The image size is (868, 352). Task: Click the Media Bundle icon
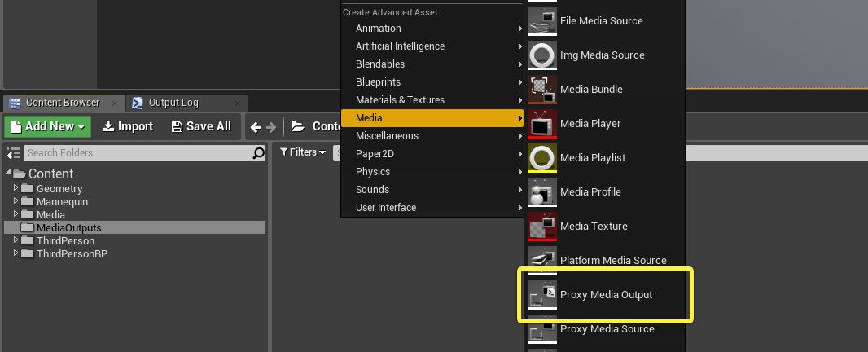tap(542, 90)
